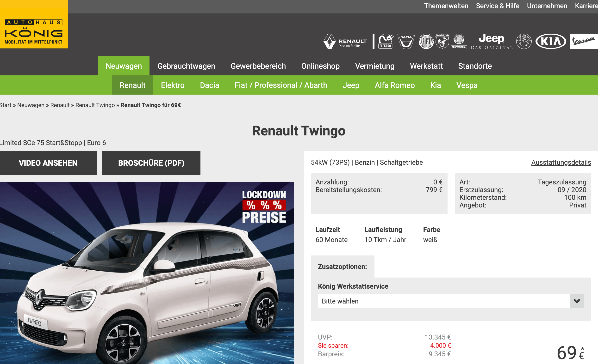Click the 69 € monthly price

[571, 353]
